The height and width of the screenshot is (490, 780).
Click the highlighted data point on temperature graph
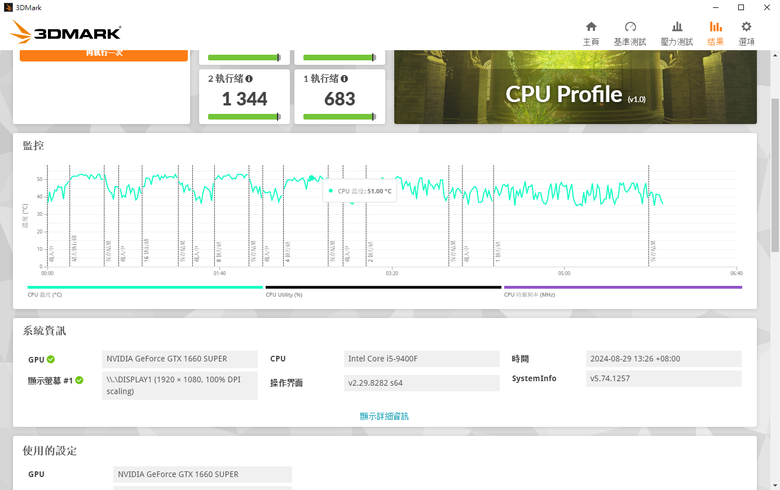coord(311,178)
